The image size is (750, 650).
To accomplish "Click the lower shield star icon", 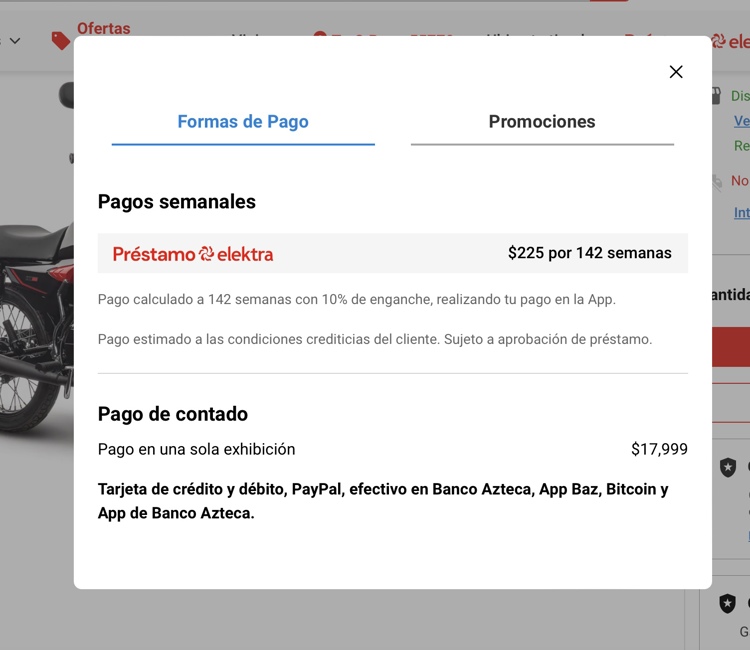I will tap(728, 603).
